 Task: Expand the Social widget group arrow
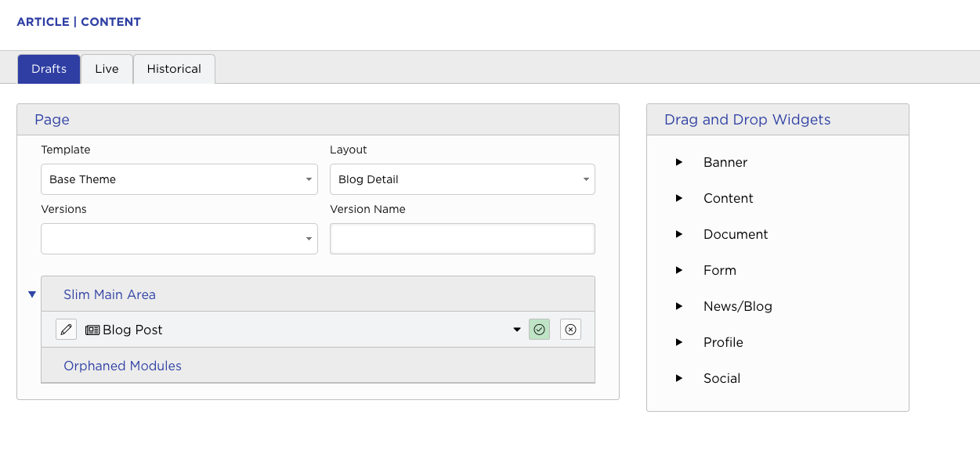pyautogui.click(x=679, y=378)
